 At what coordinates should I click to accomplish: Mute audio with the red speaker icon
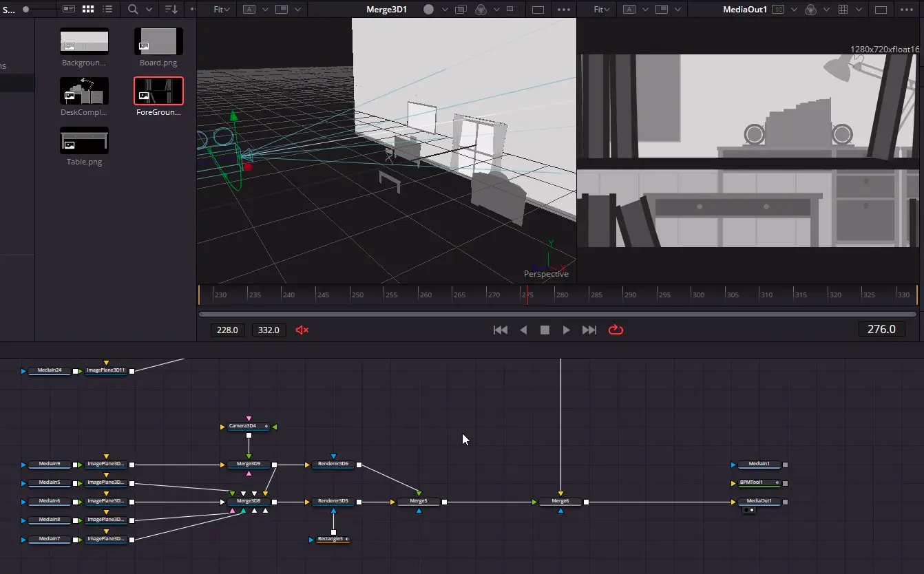click(x=302, y=330)
